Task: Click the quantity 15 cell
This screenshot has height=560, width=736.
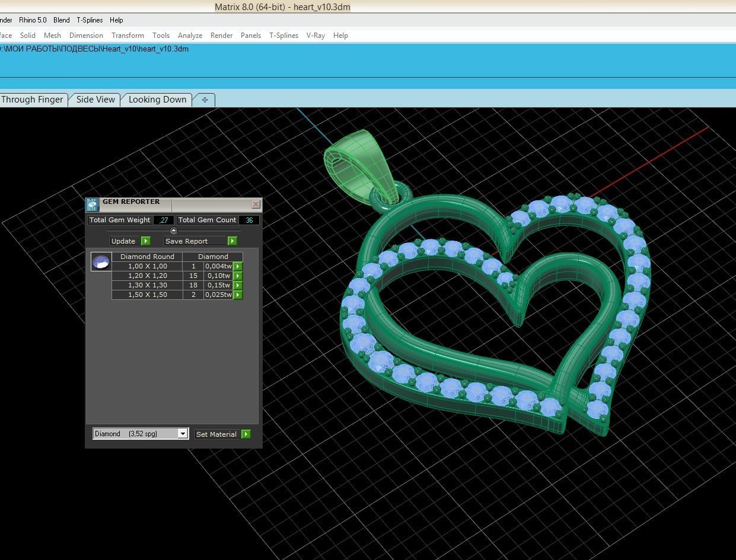Action: [193, 276]
